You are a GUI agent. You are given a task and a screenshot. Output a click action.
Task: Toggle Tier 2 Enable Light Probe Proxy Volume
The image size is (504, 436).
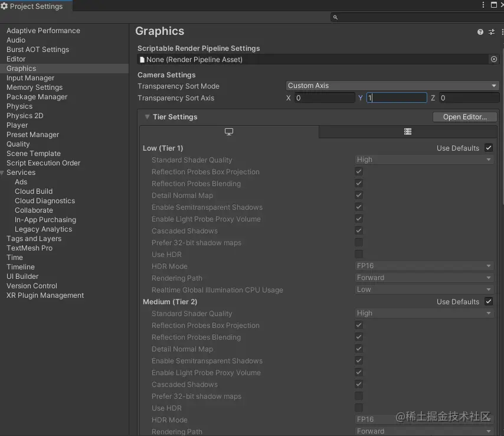359,372
